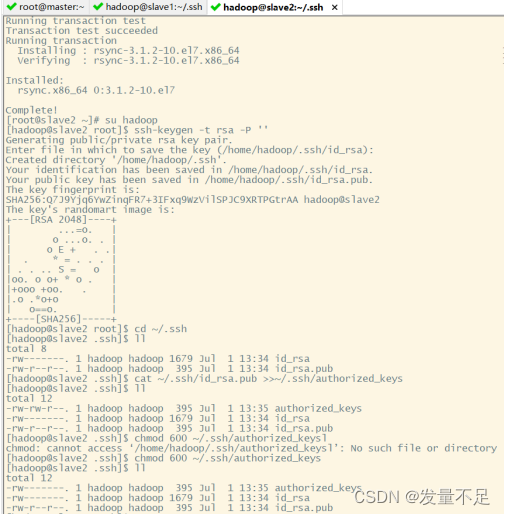Viewport: 505px width, 515px height.
Task: Click the 'chmod 600 ~/.ssh/authorized_keysl' typo command
Action: click(166, 439)
